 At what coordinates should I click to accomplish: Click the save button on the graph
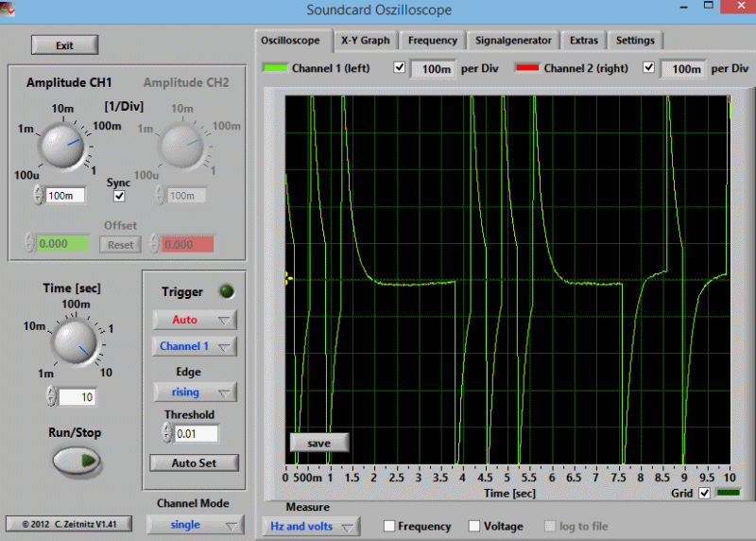click(319, 443)
